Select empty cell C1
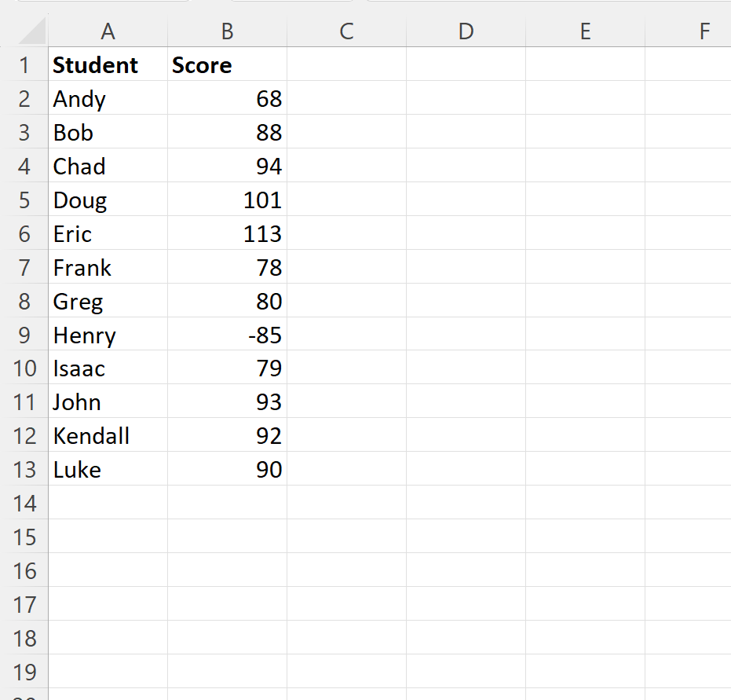 tap(345, 65)
